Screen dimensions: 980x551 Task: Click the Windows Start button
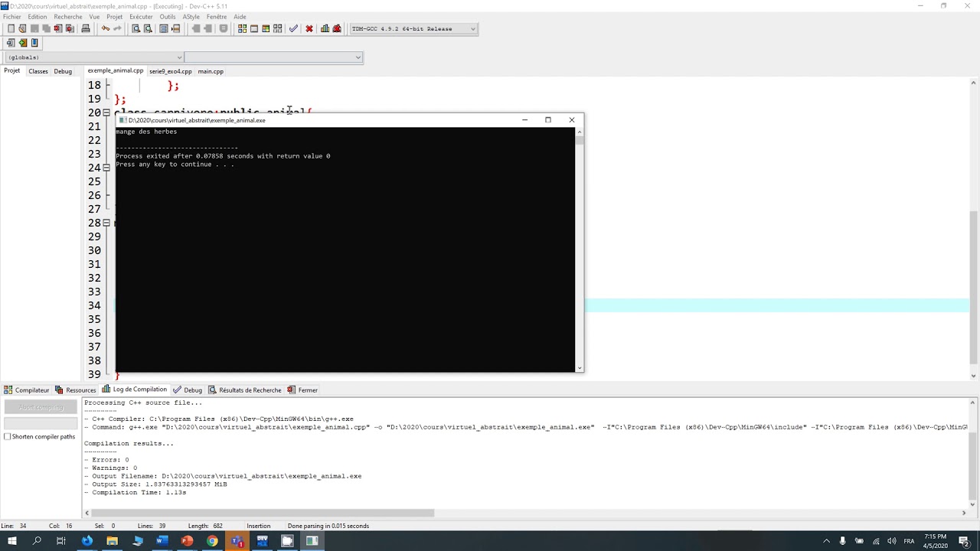click(11, 541)
